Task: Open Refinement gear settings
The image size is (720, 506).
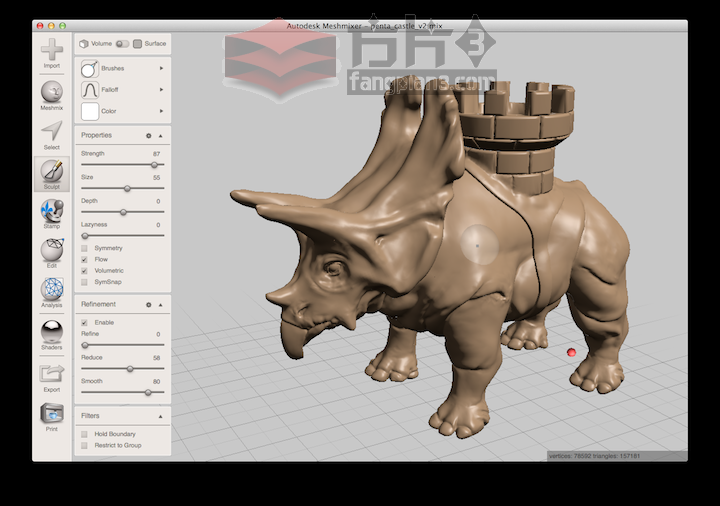Action: pyautogui.click(x=148, y=305)
